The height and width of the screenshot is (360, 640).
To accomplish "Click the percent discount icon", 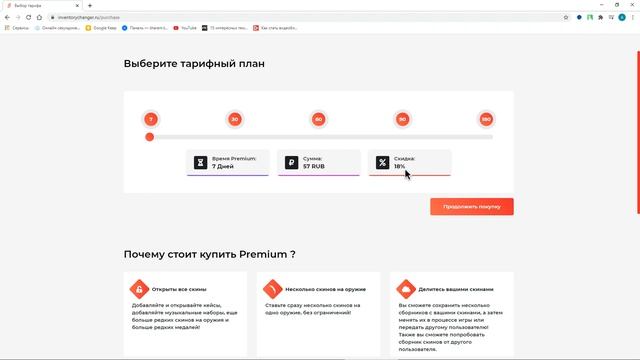I will (x=382, y=162).
